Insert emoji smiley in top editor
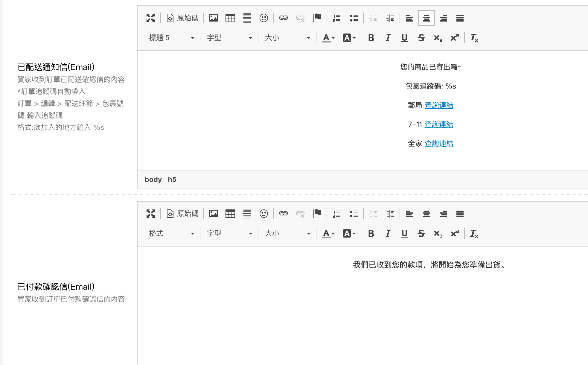Viewport: 588px width, 365px height. click(263, 18)
